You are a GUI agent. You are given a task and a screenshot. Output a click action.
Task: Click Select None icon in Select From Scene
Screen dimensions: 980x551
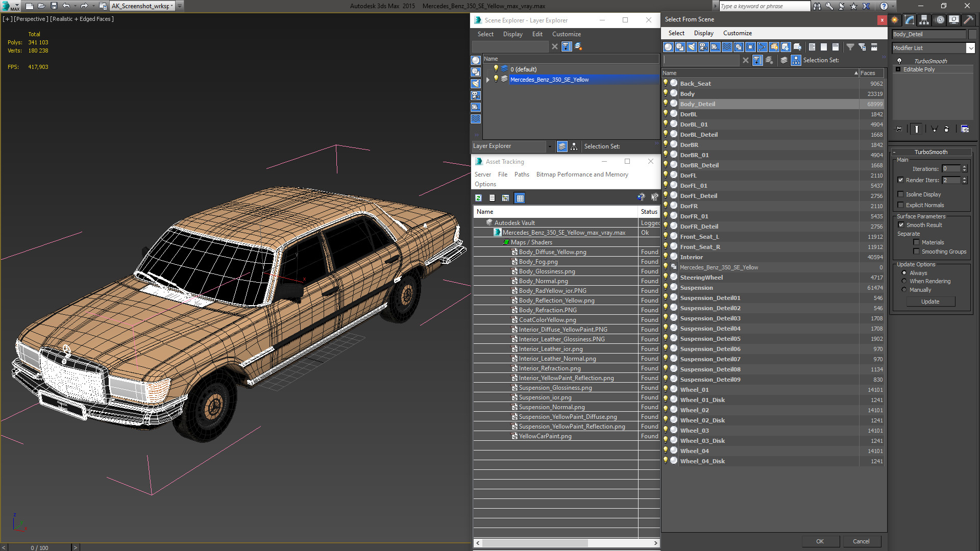coord(824,47)
